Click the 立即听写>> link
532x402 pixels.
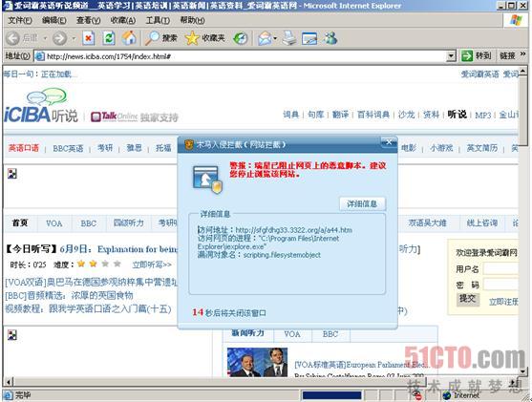pyautogui.click(x=152, y=264)
